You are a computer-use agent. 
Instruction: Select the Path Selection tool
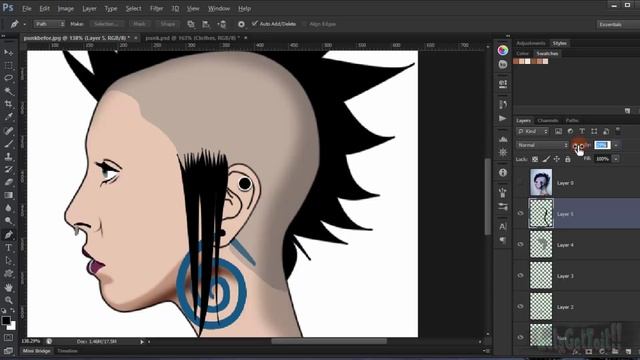pos(9,261)
